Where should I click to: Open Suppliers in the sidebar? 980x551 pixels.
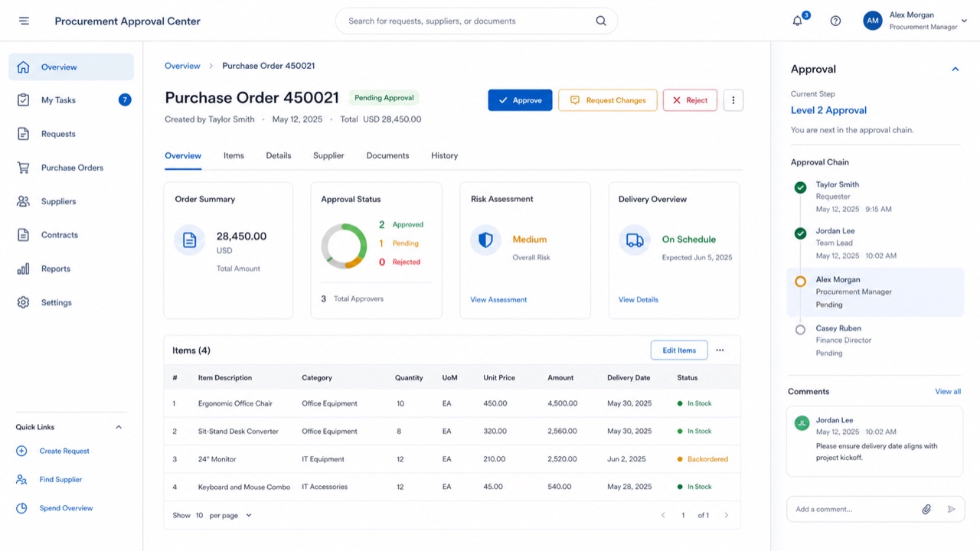71,201
